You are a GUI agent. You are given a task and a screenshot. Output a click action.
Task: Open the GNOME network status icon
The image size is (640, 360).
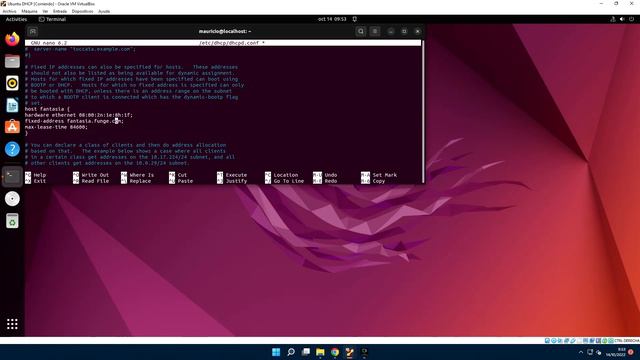coord(613,19)
